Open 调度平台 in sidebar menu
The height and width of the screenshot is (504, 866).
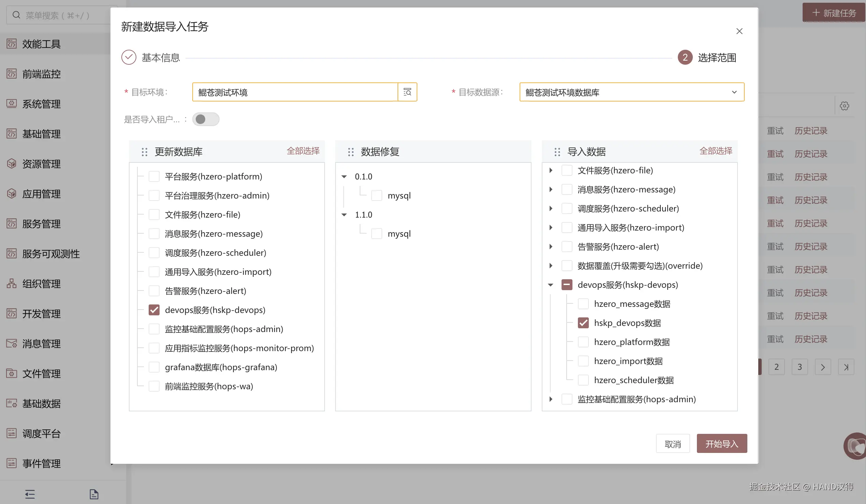pyautogui.click(x=41, y=433)
